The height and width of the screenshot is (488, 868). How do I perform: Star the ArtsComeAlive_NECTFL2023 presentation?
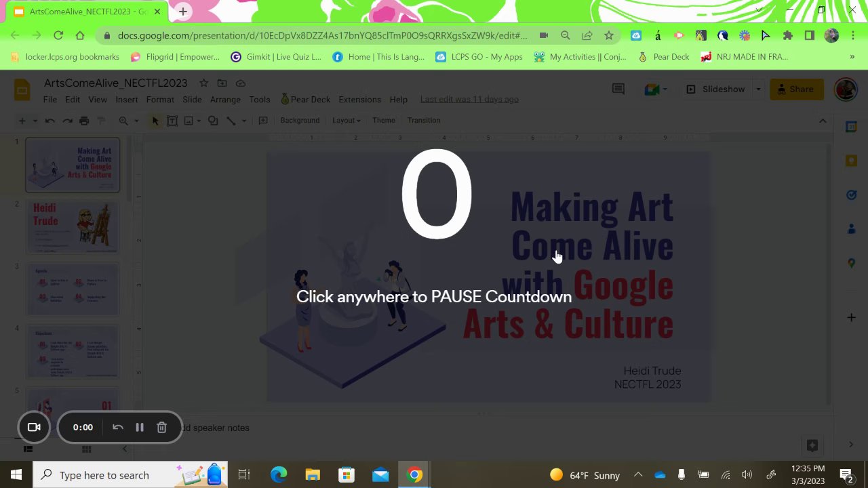[203, 83]
